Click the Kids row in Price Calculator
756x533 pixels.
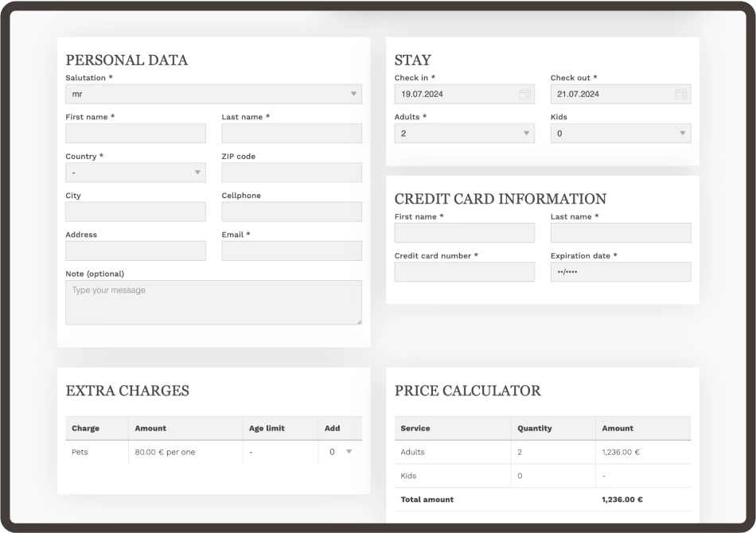click(x=543, y=476)
